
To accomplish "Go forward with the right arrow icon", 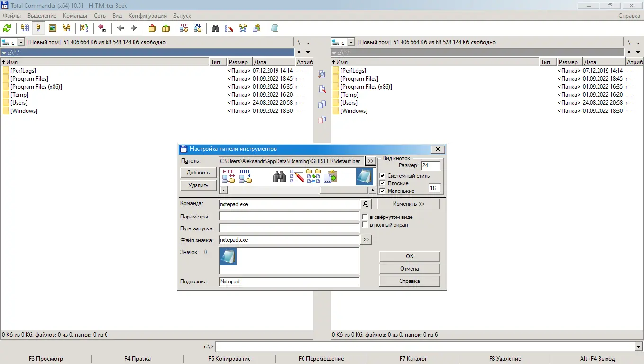I will tap(134, 28).
